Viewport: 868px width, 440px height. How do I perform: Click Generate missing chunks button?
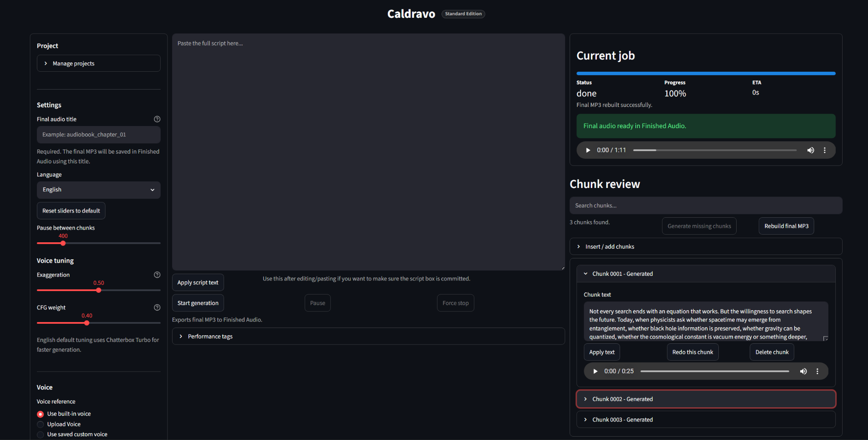(x=699, y=226)
